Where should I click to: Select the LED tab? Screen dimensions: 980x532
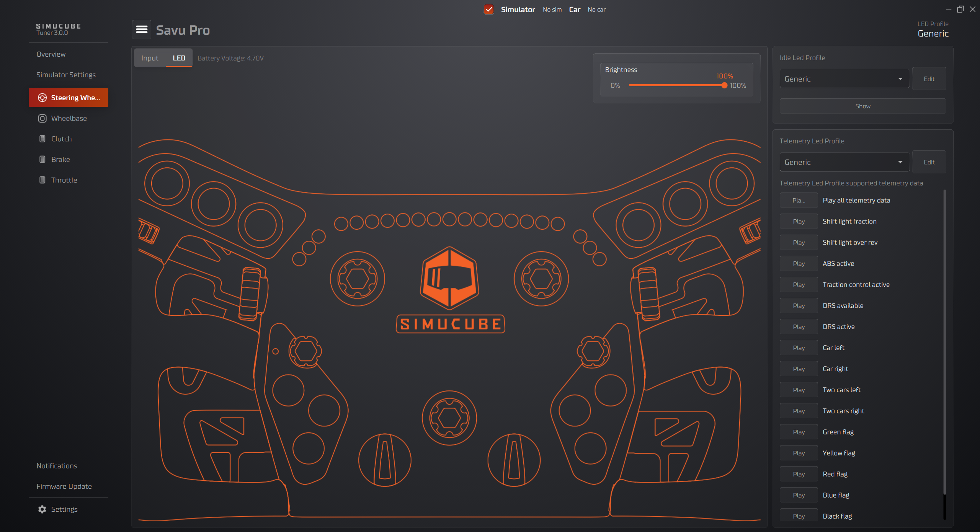click(179, 58)
